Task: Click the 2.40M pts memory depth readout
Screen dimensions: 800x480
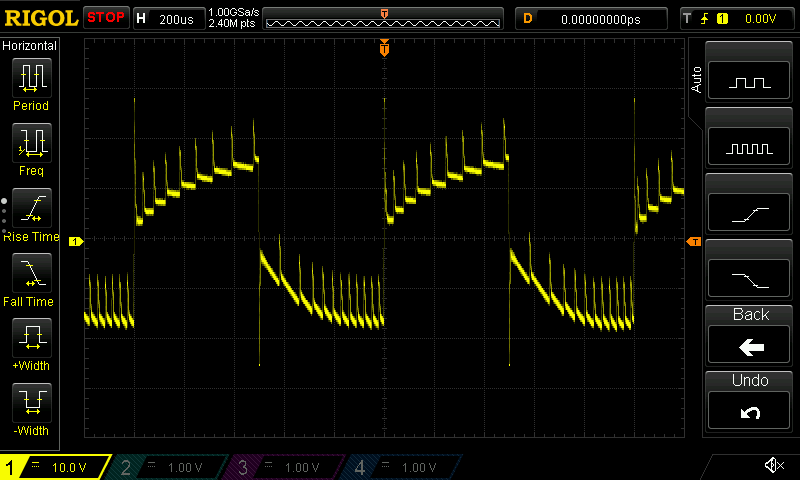Action: 232,23
